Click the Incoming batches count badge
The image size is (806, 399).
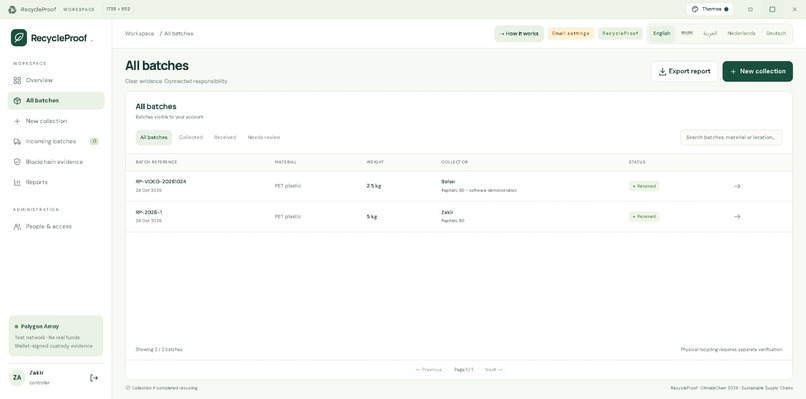pos(94,141)
